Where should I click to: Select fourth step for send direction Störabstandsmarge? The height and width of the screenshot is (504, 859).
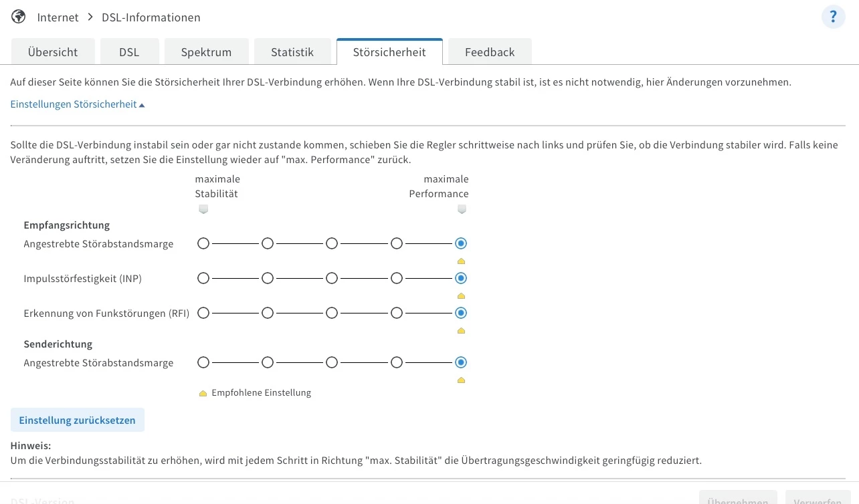click(x=397, y=362)
